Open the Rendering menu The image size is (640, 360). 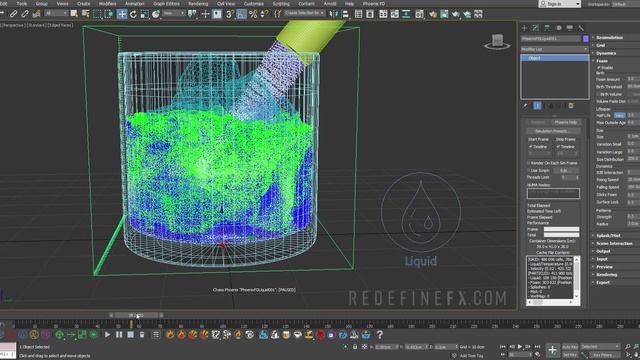pos(198,4)
